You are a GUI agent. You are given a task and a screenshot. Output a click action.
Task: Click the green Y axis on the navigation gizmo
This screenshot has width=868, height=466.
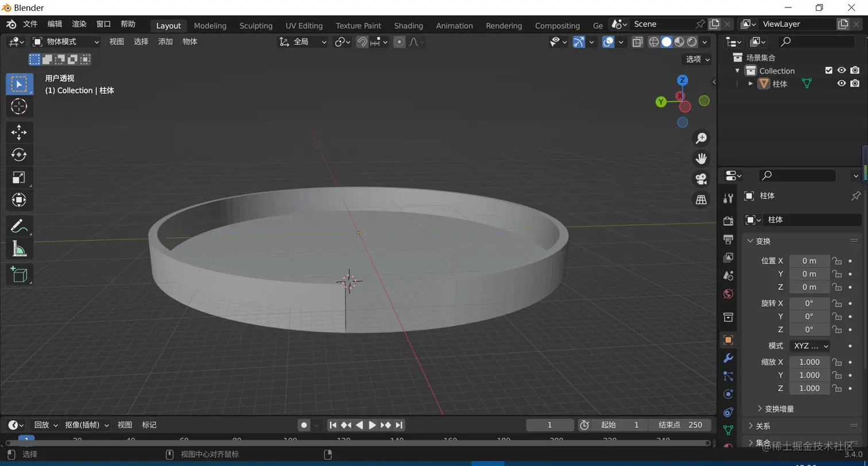pos(661,102)
